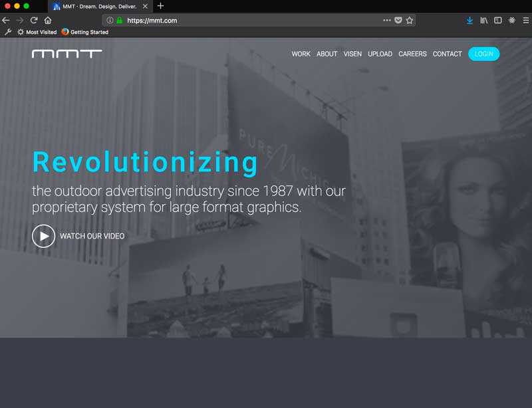Bookmark this page with the star icon
Screen dimensions: 532x408
point(410,21)
